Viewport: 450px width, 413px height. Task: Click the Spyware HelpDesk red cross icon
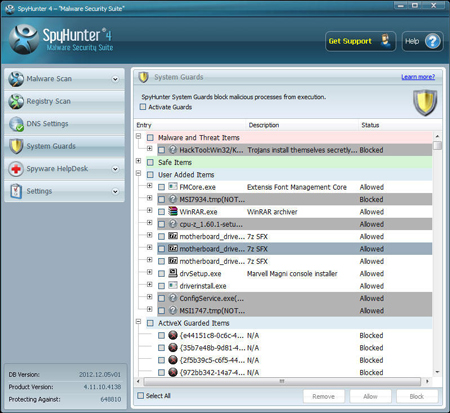point(16,169)
